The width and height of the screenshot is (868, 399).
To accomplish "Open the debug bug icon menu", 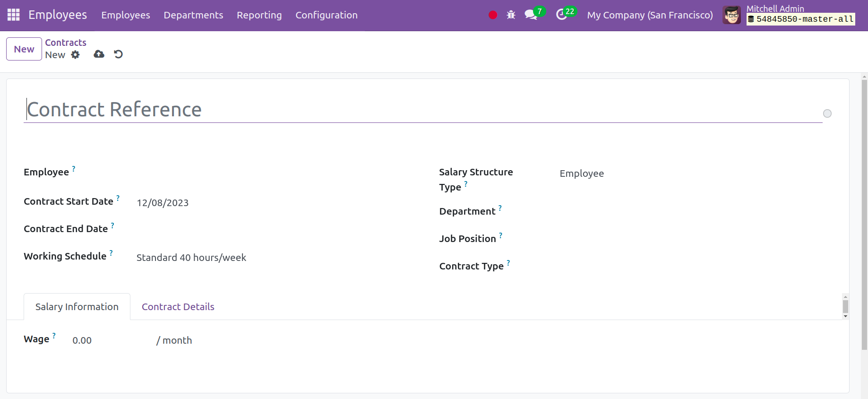I will coord(511,15).
